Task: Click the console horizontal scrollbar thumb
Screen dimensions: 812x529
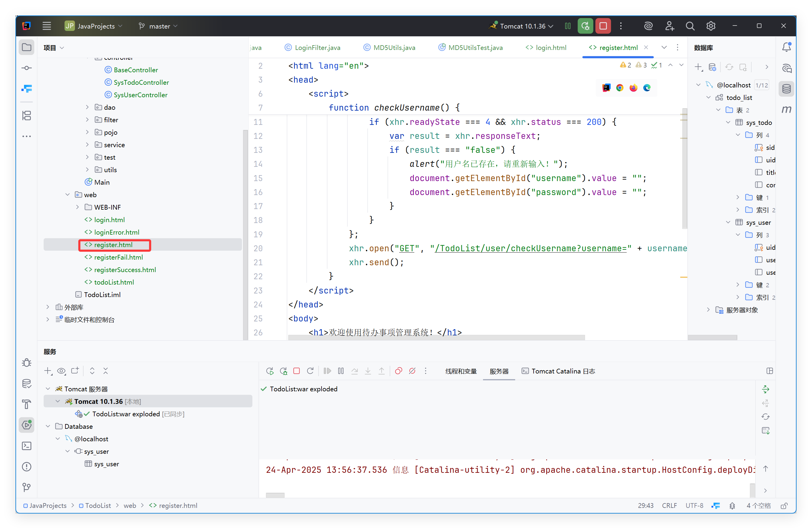Action: [x=275, y=495]
